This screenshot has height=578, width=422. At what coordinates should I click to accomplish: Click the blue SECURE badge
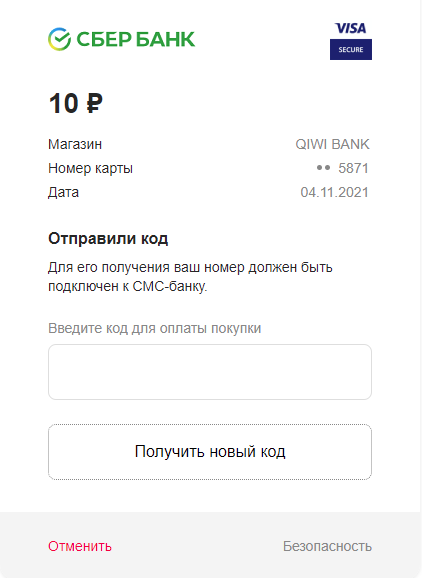coord(351,49)
